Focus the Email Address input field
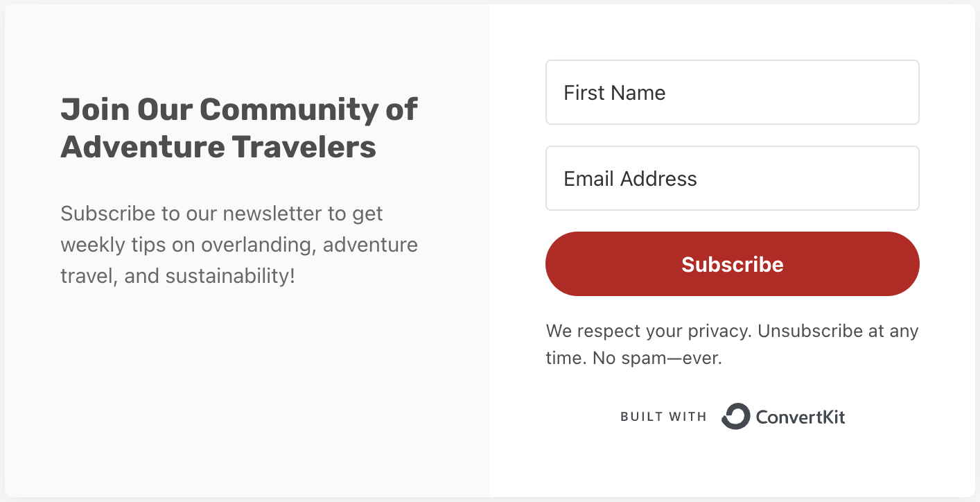 click(x=733, y=178)
